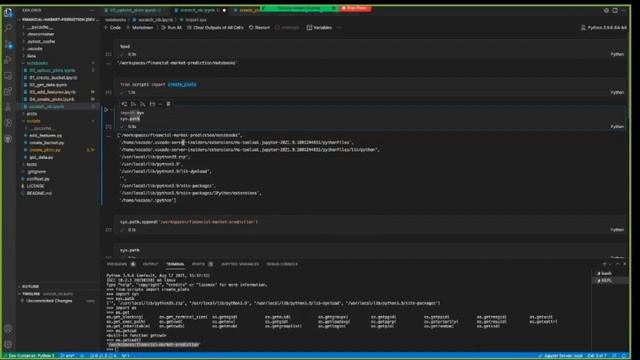Expand the tests folder
Viewport: 640px width, 360px height.
pos(31,164)
